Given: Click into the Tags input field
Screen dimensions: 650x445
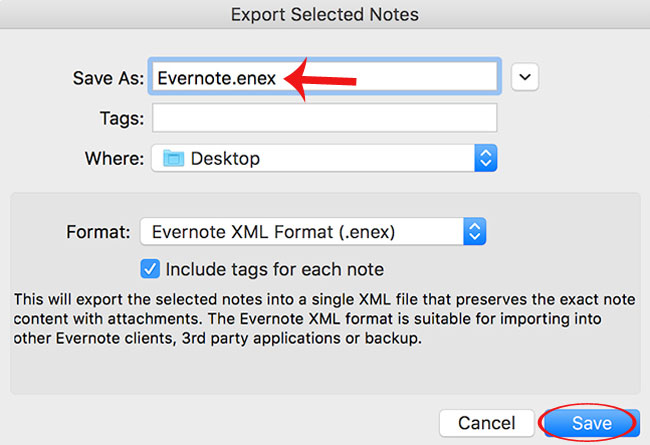Looking at the screenshot, I should (325, 118).
